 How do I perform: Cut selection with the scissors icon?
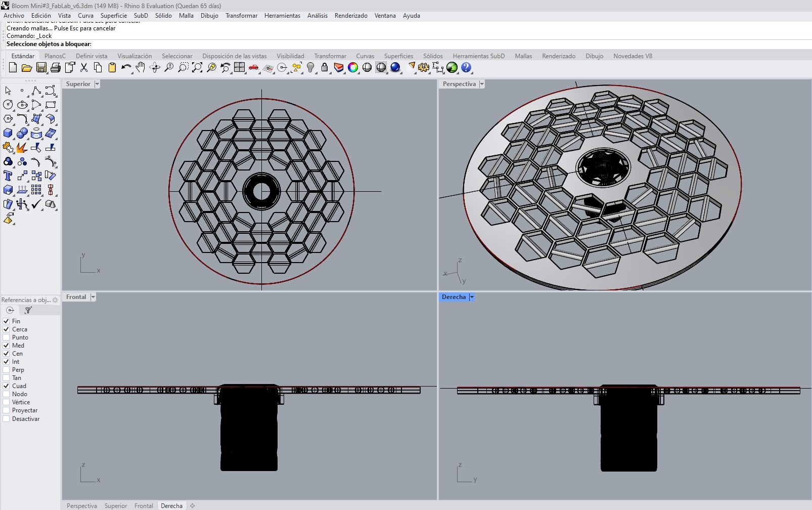pyautogui.click(x=84, y=68)
